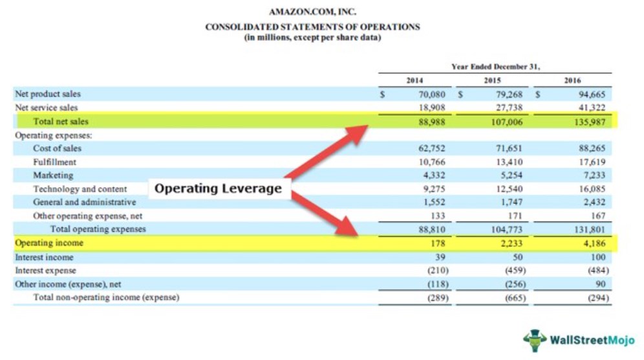This screenshot has height=360, width=644.
Task: Click general and administrative value 2,432
Action: tap(594, 203)
